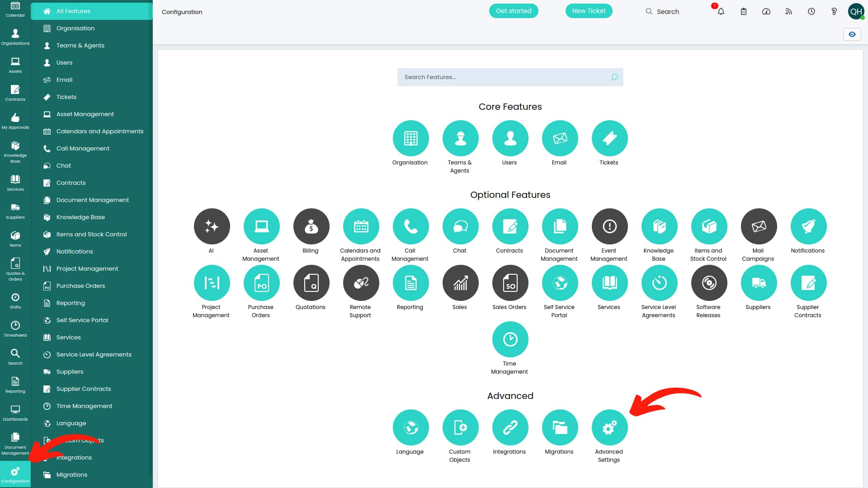Viewport: 868px width, 488px height.
Task: Toggle the Integrations feature on
Action: click(x=509, y=427)
